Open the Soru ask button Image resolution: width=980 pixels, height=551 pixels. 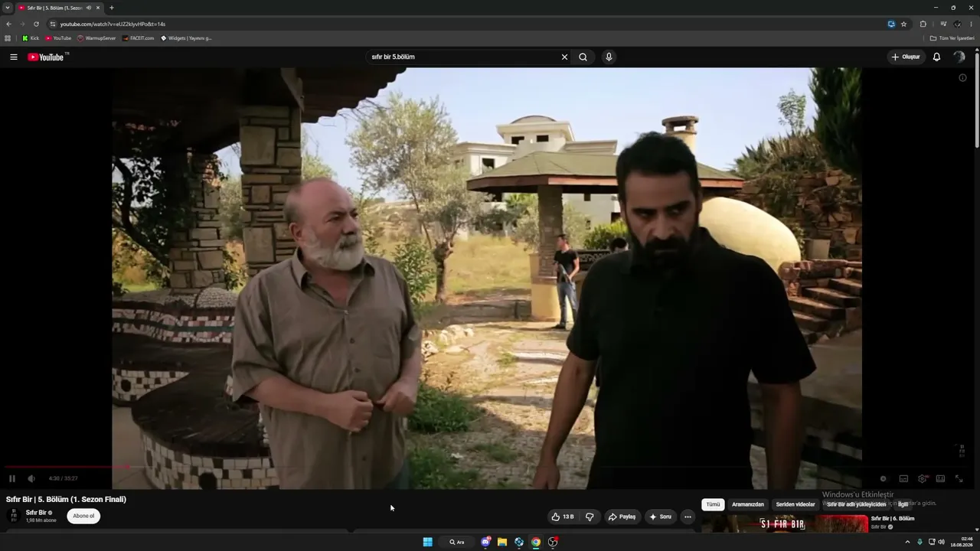pyautogui.click(x=660, y=517)
